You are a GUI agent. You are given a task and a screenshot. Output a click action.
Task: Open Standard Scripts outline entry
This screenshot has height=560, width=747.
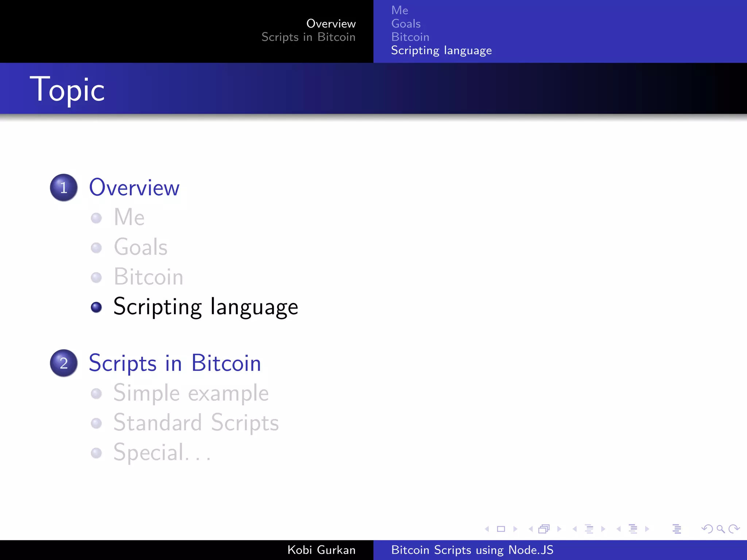pyautogui.click(x=196, y=423)
